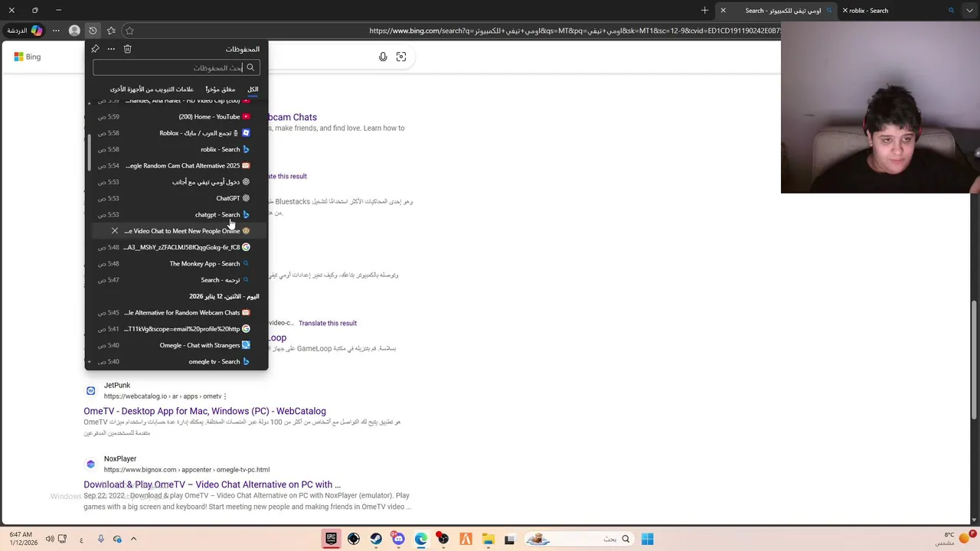
Task: Open Microsoft Edge from taskbar
Action: [x=420, y=539]
